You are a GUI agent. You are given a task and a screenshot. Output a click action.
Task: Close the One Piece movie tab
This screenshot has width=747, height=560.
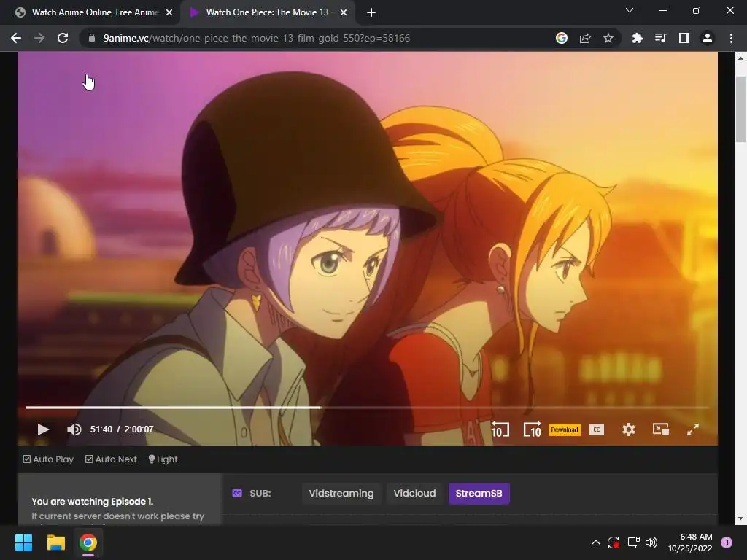344,12
